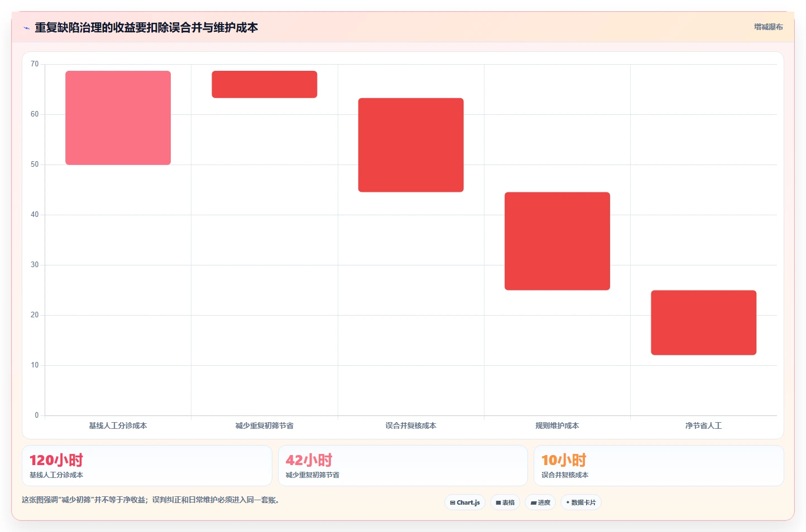Viewport: 806px width, 532px height.
Task: Click the 基线人工分诊成本 axis label
Action: [118, 425]
